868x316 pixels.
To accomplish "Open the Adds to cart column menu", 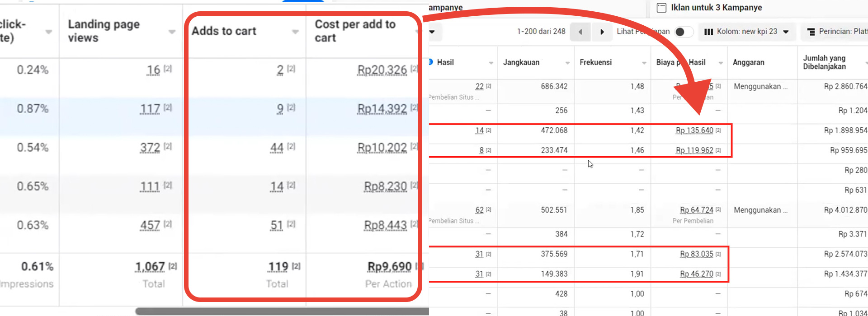I will [x=295, y=32].
